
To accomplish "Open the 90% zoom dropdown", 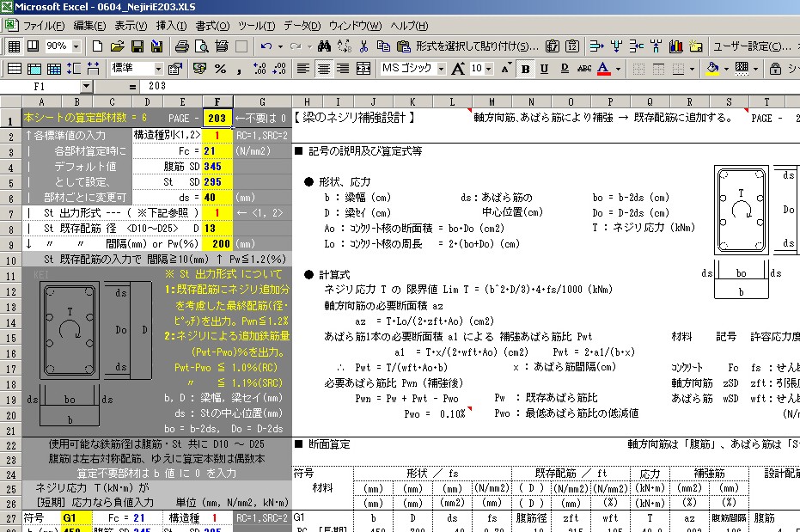I will 76,46.
